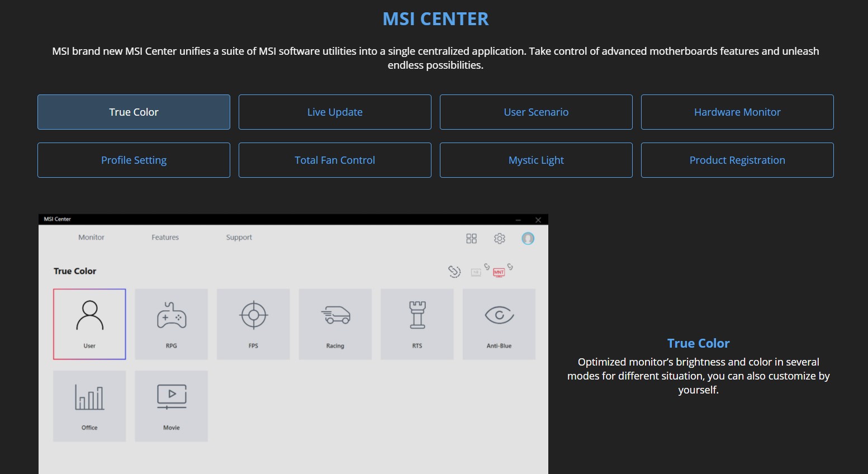Open the settings gear in MSI Center
Image resolution: width=868 pixels, height=474 pixels.
pos(499,239)
